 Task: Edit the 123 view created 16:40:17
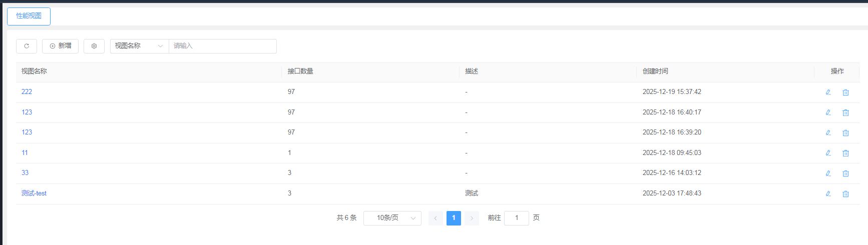click(828, 112)
